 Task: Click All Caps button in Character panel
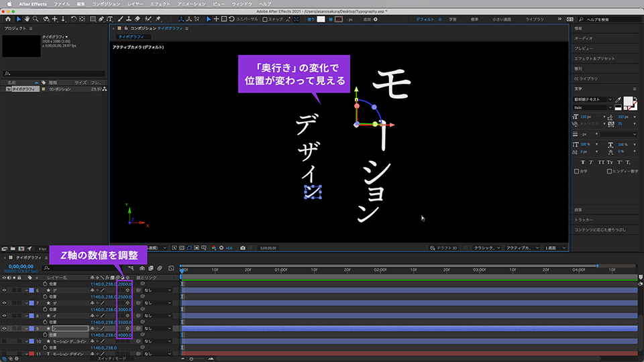(x=601, y=162)
